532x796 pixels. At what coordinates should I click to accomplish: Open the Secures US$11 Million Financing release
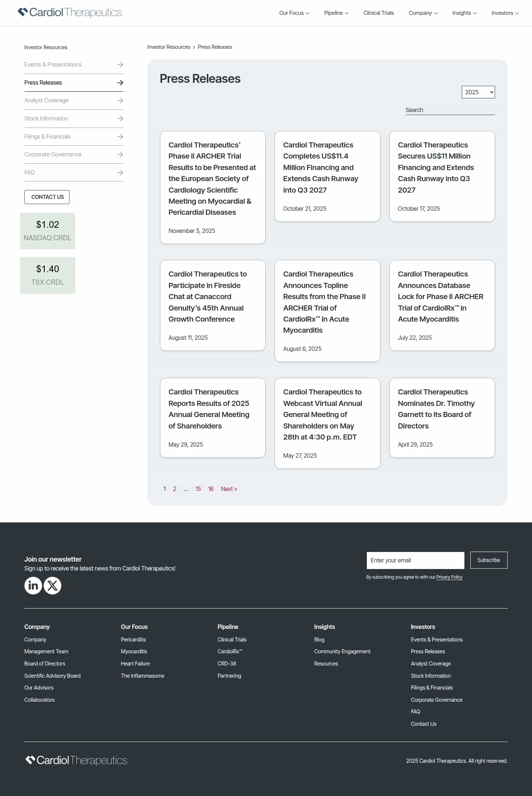click(442, 176)
